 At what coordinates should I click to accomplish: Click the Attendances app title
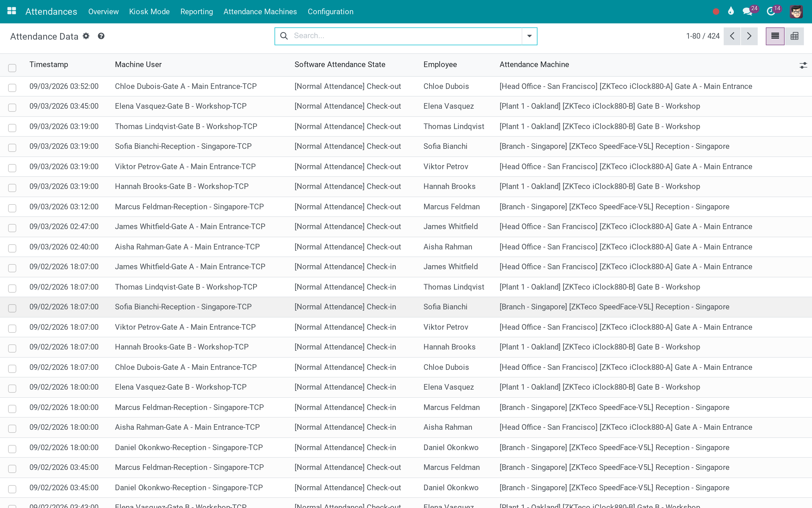point(51,11)
